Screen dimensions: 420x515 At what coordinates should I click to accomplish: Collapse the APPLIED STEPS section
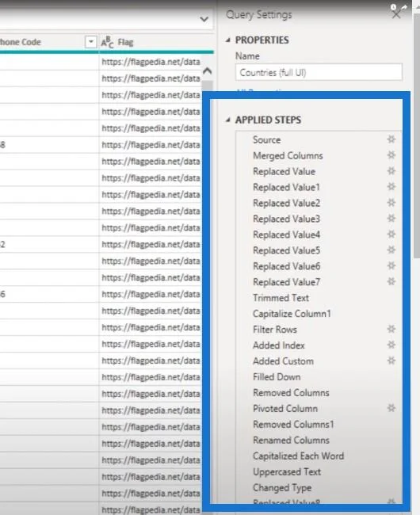coord(228,120)
